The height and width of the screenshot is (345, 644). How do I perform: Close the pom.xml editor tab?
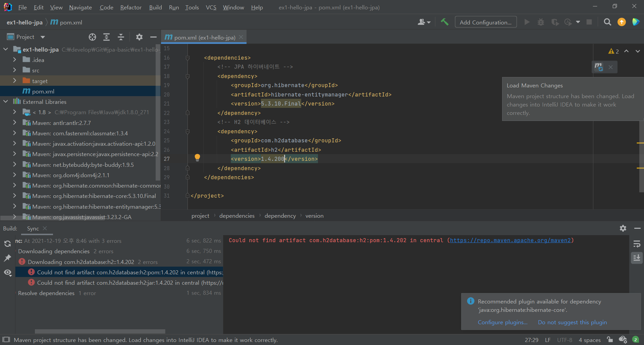pos(241,37)
